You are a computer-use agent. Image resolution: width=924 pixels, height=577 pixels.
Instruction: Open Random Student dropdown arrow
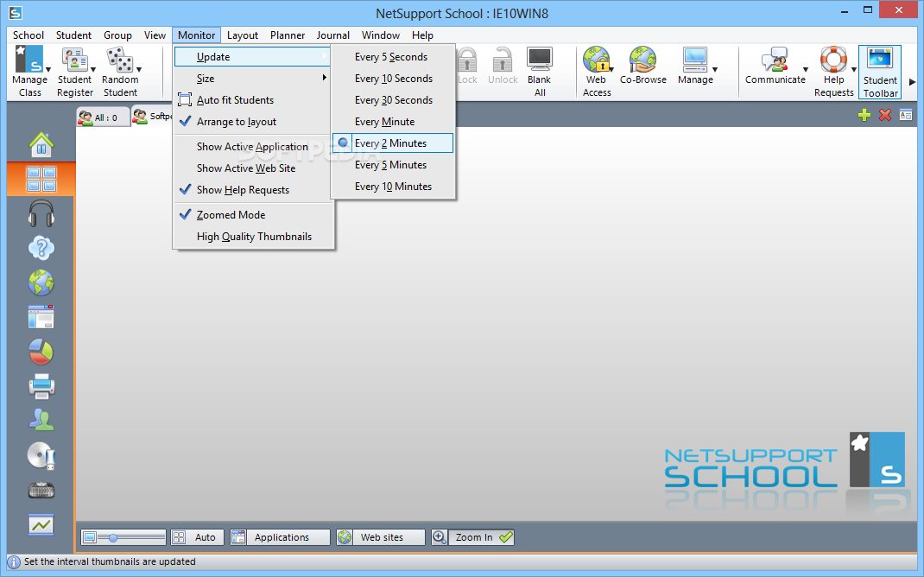(139, 70)
